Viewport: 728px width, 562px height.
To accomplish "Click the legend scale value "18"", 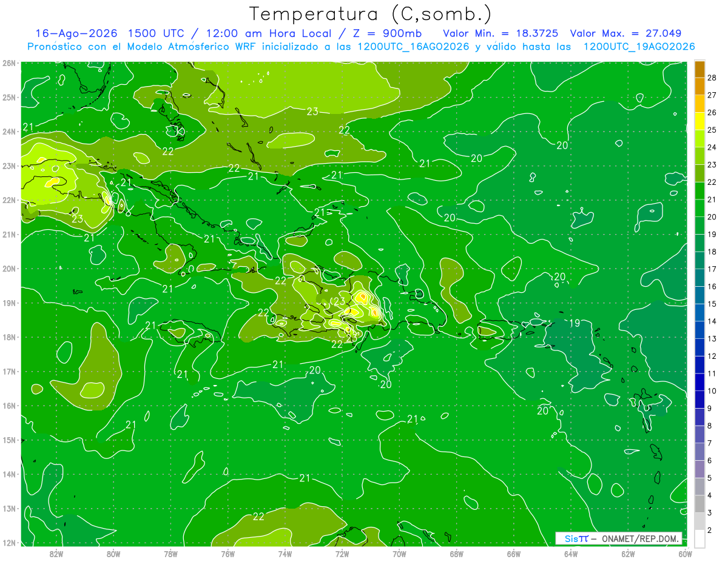I will pos(712,252).
